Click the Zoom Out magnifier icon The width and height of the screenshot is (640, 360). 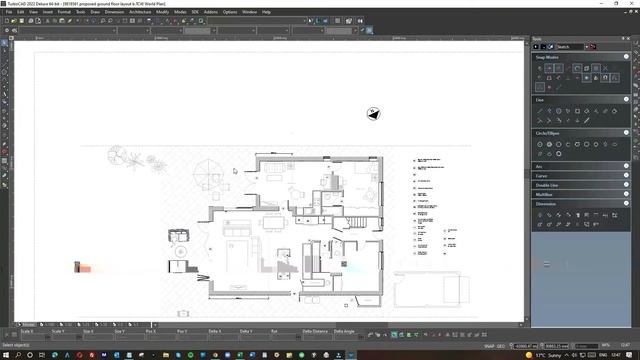[110, 21]
